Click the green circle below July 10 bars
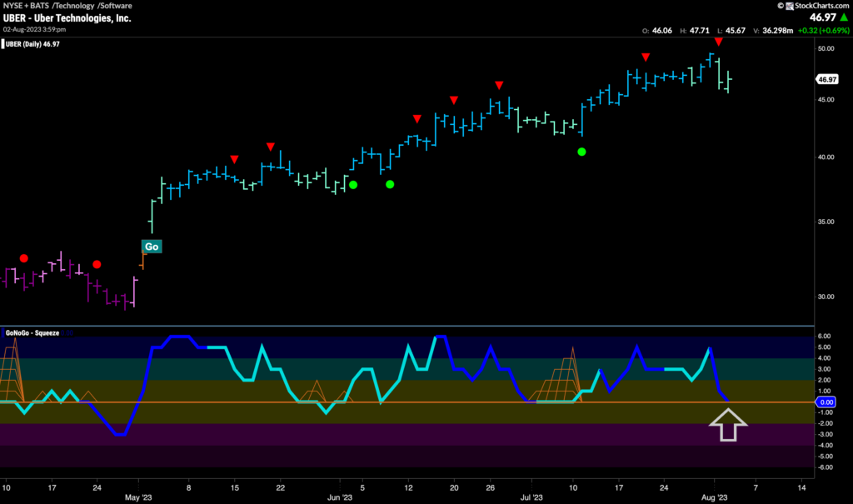The width and height of the screenshot is (853, 504). (581, 152)
